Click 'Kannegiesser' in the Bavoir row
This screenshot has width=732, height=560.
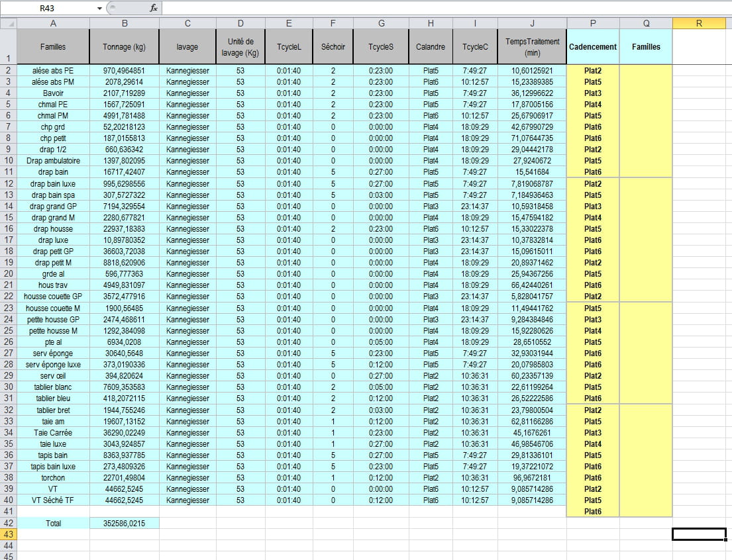coord(187,93)
